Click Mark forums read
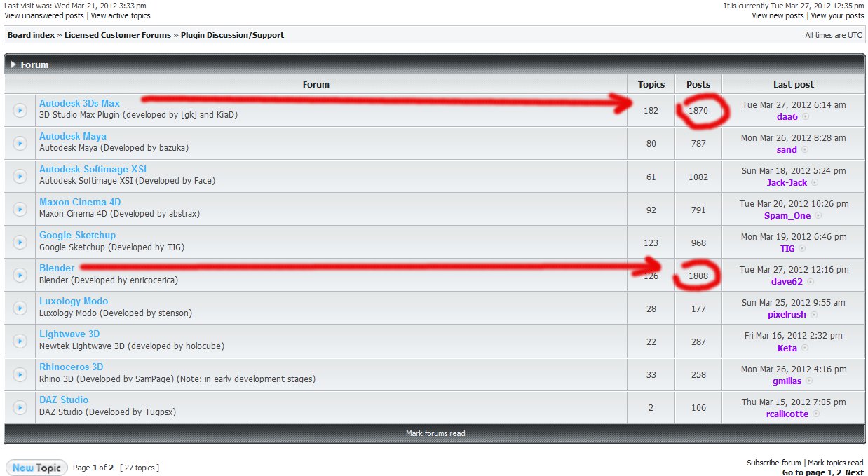Screen dimensions: 868x476 435,433
